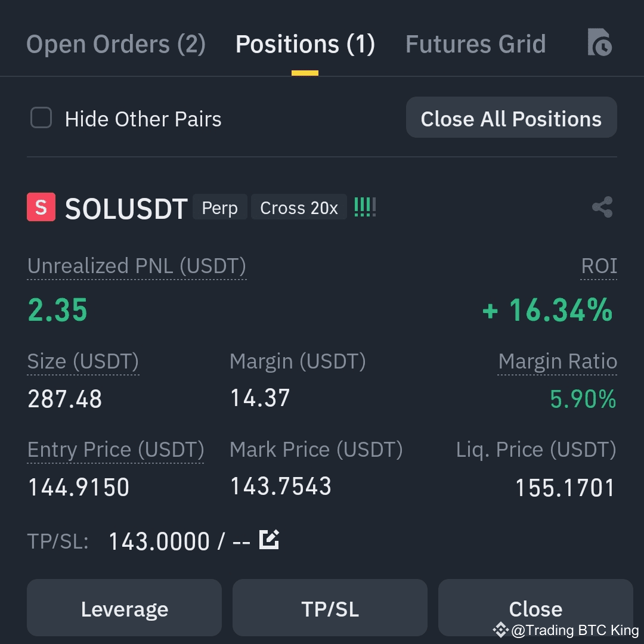Tap Size (USDT) label to switch units
644x644 pixels.
(x=83, y=362)
